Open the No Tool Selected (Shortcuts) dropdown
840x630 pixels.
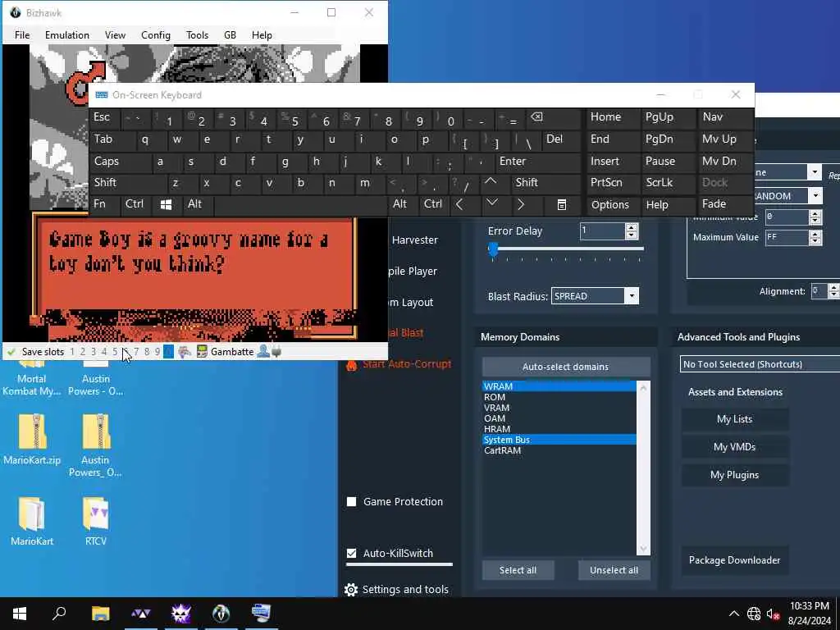click(x=760, y=364)
